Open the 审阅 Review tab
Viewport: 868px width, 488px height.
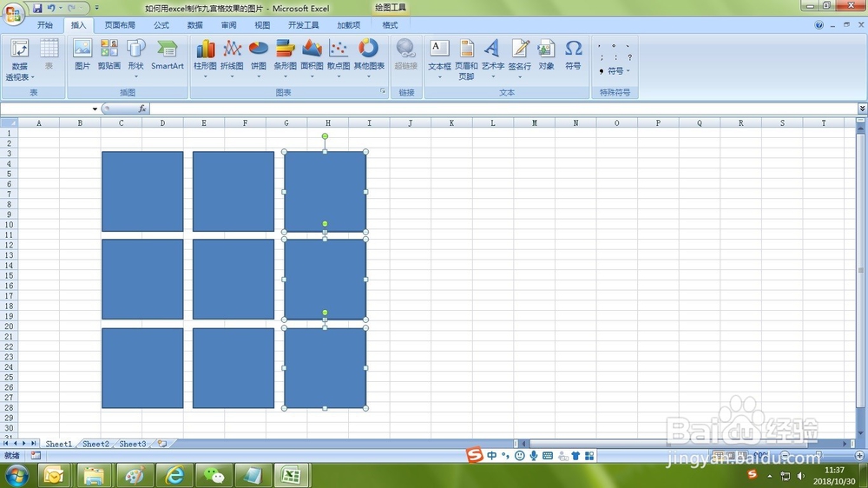point(228,25)
